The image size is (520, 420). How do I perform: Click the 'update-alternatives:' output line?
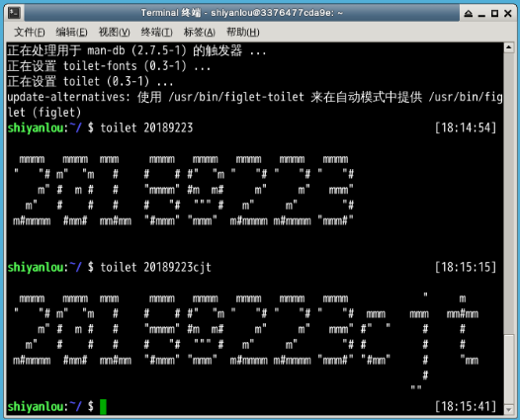pyautogui.click(x=255, y=97)
